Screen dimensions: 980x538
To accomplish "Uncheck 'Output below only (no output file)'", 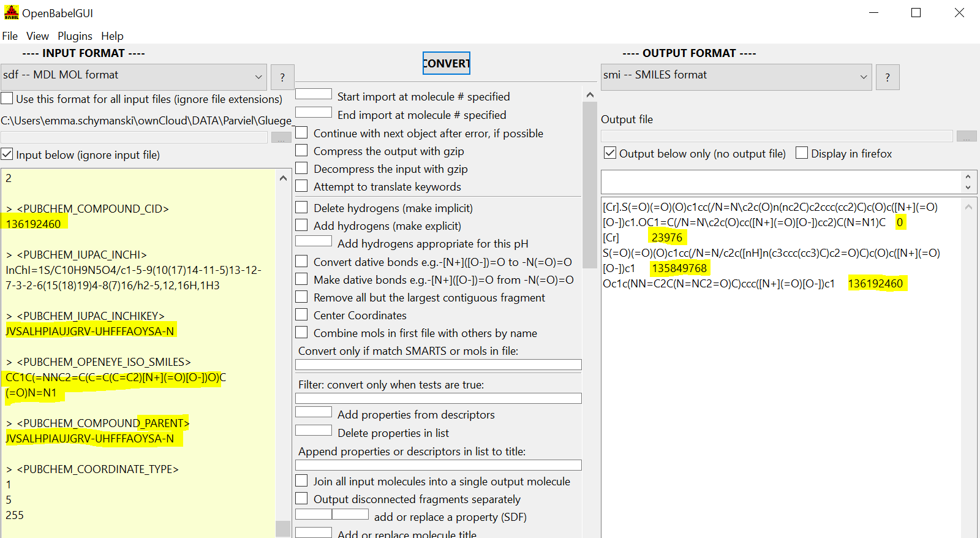I will click(x=610, y=153).
